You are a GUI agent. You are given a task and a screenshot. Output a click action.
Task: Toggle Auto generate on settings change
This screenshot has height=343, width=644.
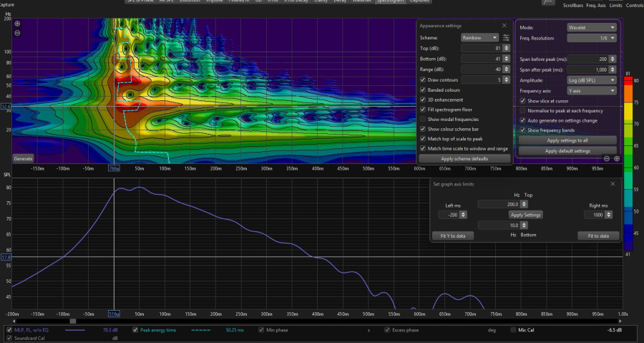(522, 120)
